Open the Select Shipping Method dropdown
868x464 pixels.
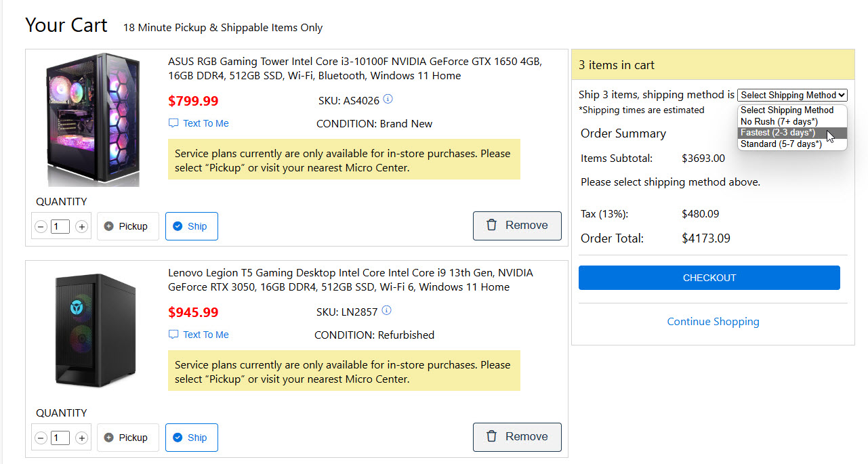[792, 96]
